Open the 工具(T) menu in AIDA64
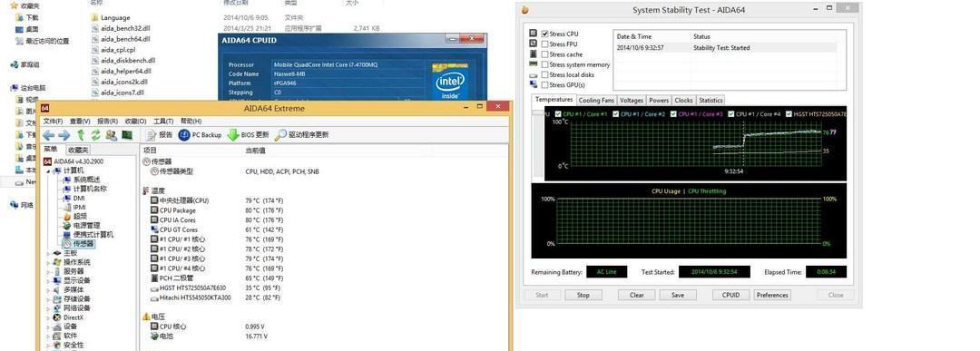This screenshot has width=980, height=351. pyautogui.click(x=163, y=122)
